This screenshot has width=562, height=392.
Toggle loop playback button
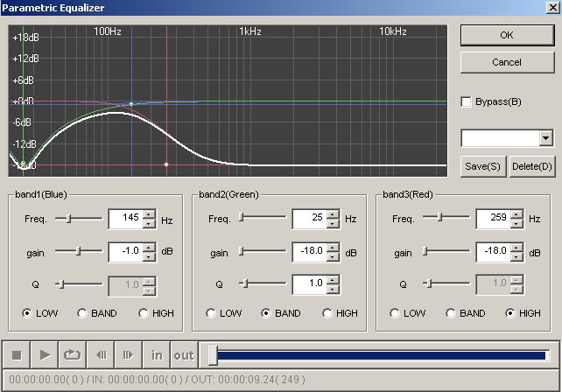[x=72, y=355]
